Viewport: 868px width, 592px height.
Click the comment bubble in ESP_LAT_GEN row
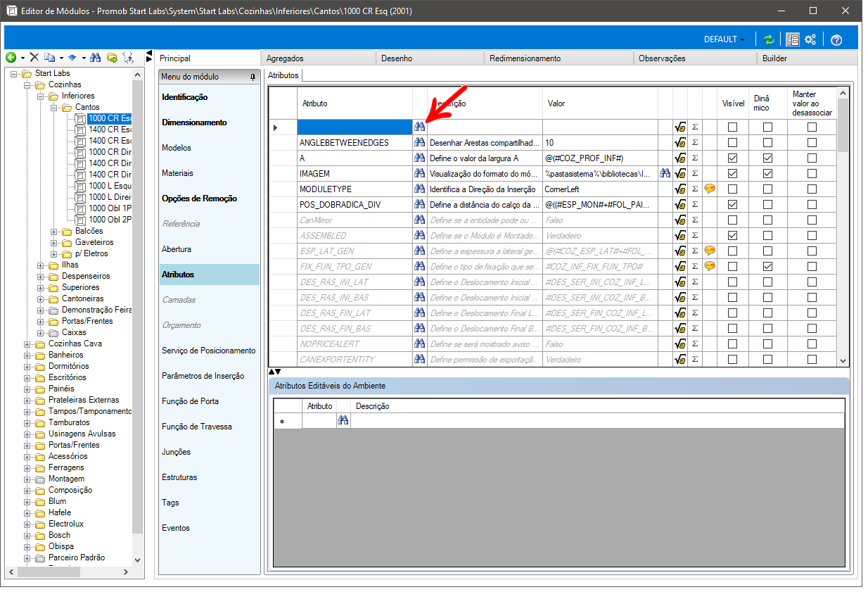click(710, 251)
